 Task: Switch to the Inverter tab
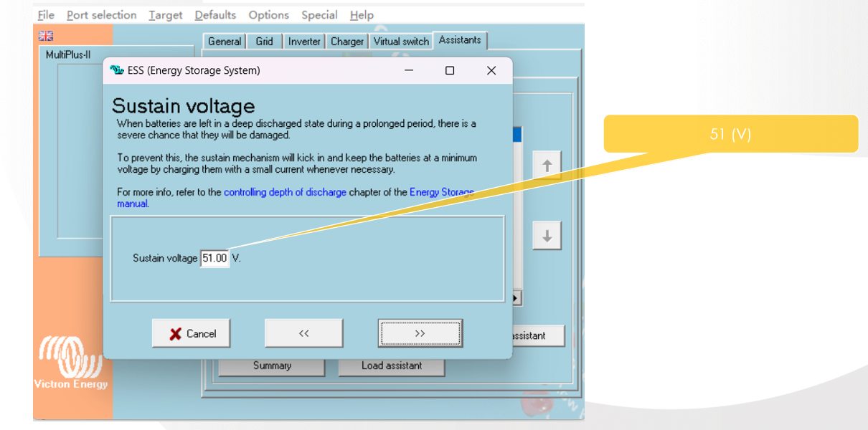click(x=304, y=42)
